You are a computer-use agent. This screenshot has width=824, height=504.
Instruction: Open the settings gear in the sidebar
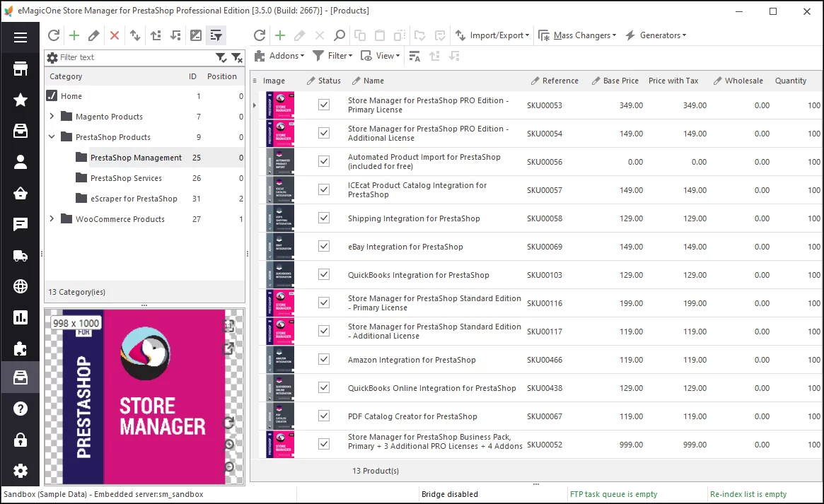(x=20, y=471)
